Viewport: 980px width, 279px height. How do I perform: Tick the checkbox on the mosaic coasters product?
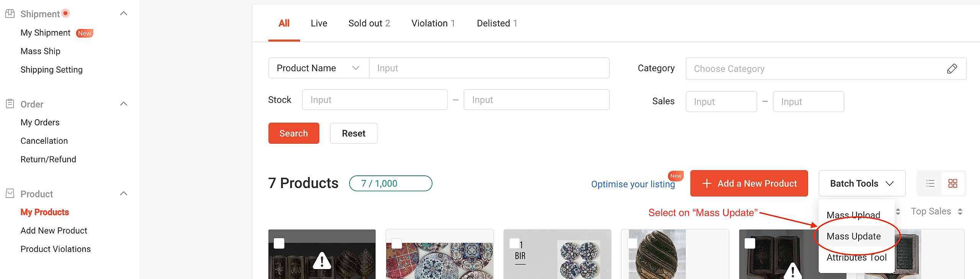397,243
